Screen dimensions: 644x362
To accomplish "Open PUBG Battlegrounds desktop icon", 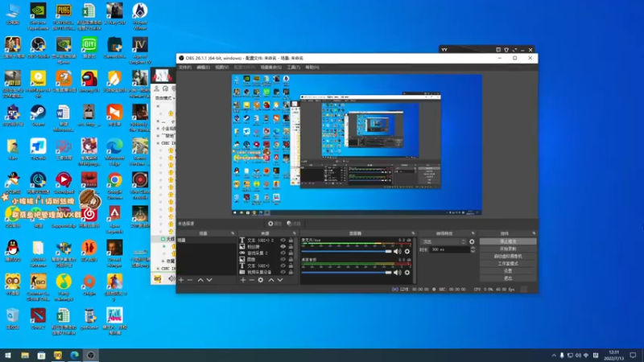I will [64, 17].
